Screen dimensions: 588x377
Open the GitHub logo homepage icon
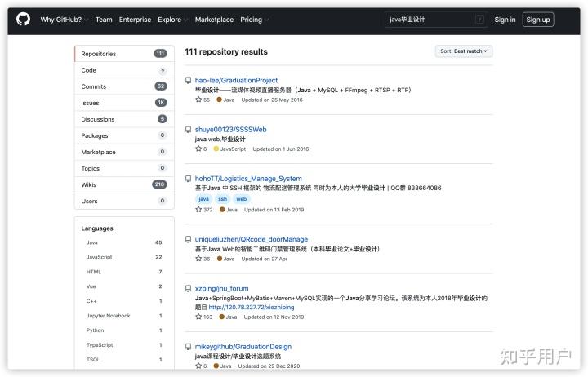[23, 20]
